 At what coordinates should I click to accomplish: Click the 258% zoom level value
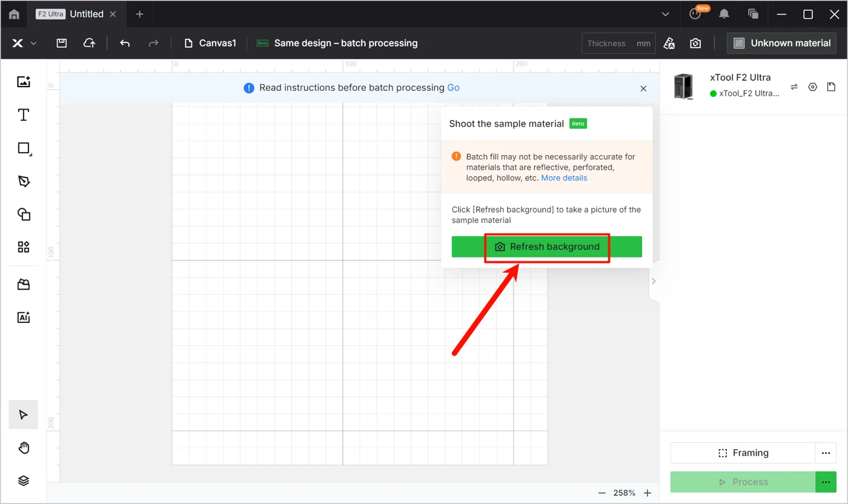(624, 493)
